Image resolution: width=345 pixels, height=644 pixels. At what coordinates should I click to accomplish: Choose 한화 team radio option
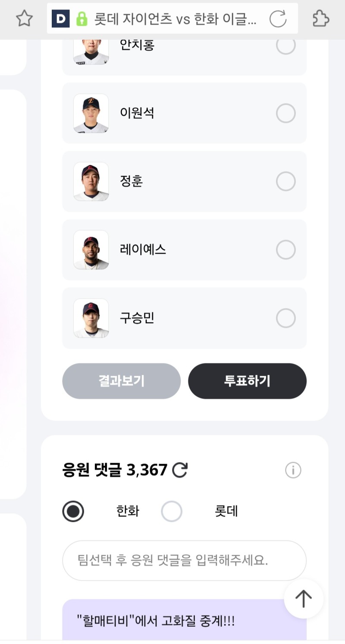click(73, 512)
